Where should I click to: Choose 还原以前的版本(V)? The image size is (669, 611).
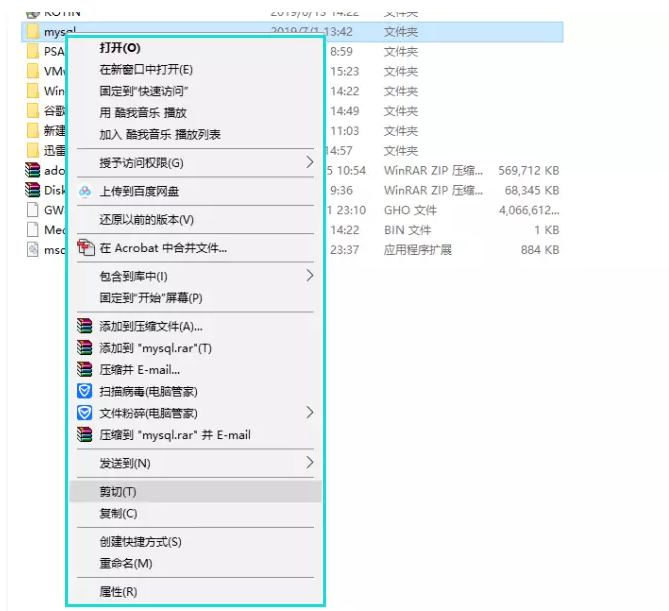click(x=146, y=220)
